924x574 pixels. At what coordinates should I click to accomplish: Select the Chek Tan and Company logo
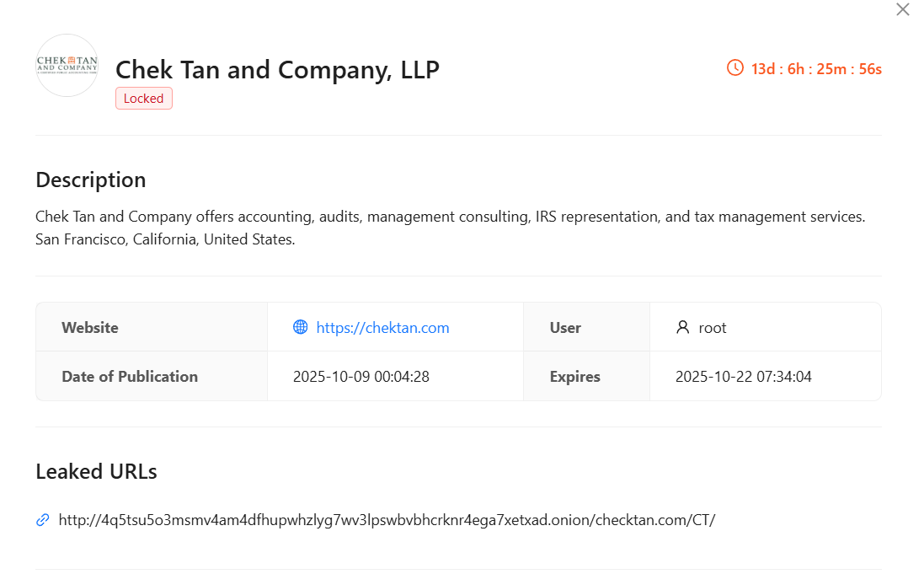pos(67,65)
